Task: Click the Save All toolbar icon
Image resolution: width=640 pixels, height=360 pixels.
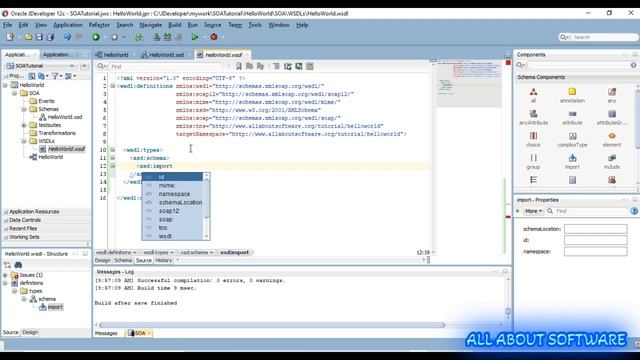Action: click(x=50, y=37)
